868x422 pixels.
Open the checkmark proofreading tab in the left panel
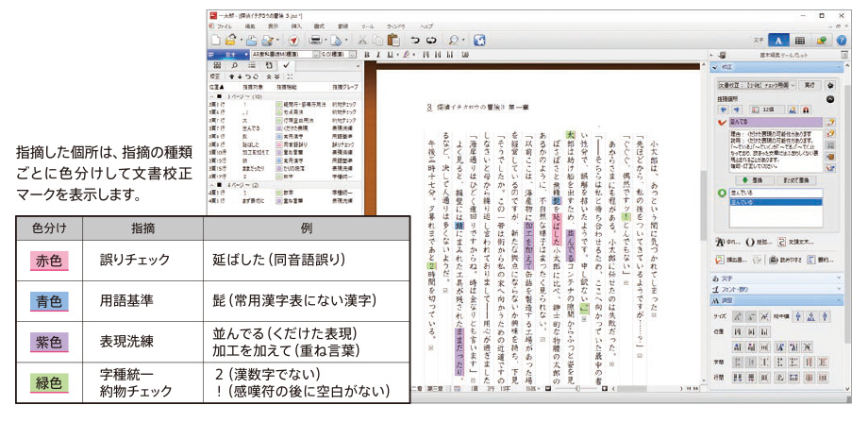287,65
